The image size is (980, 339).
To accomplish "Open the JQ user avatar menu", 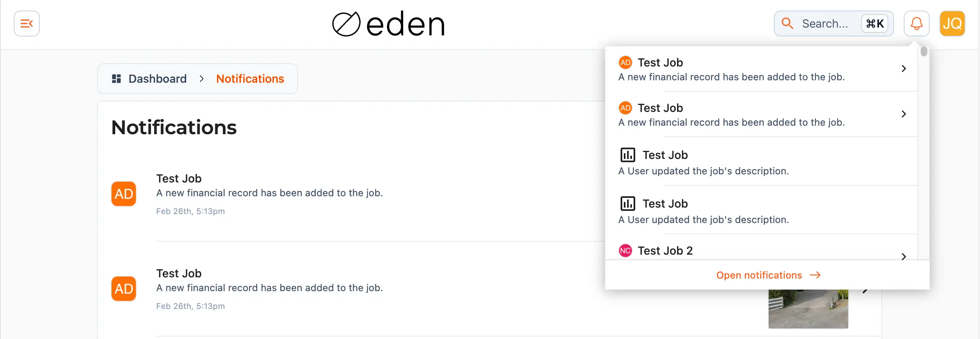I will (952, 24).
